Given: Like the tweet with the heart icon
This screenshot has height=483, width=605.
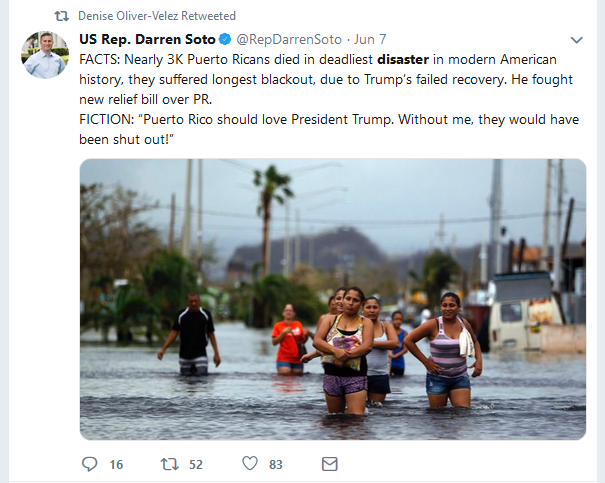Looking at the screenshot, I should point(250,463).
